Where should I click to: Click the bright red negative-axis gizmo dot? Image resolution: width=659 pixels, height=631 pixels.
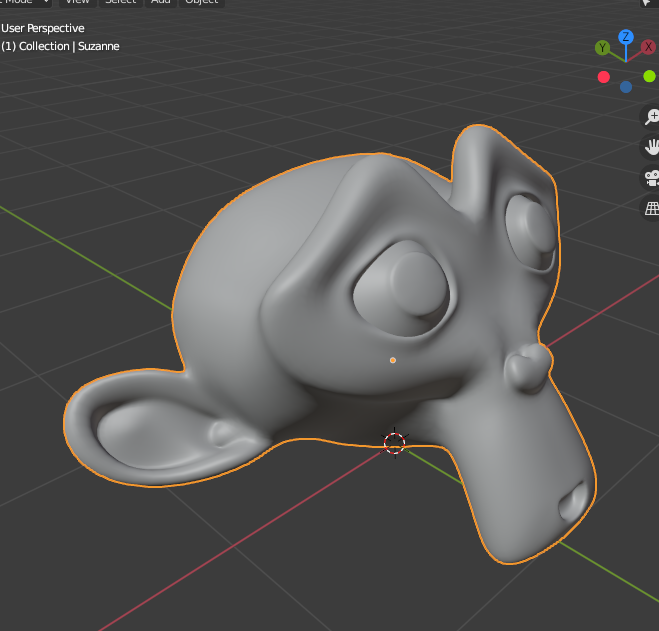[x=604, y=77]
